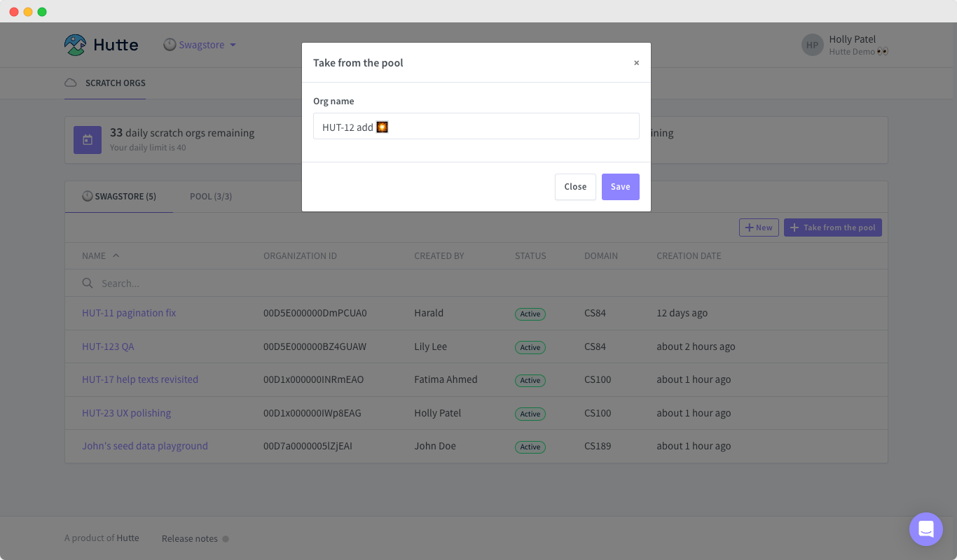Screen dimensions: 957x560
Task: Open the Release notes link in the footer
Action: point(190,539)
